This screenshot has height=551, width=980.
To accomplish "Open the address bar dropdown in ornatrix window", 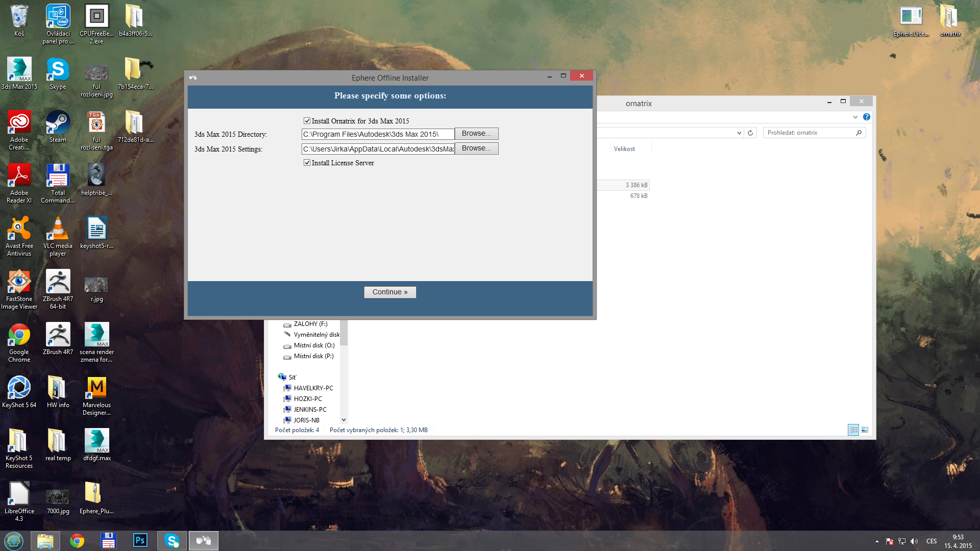I will [x=739, y=133].
